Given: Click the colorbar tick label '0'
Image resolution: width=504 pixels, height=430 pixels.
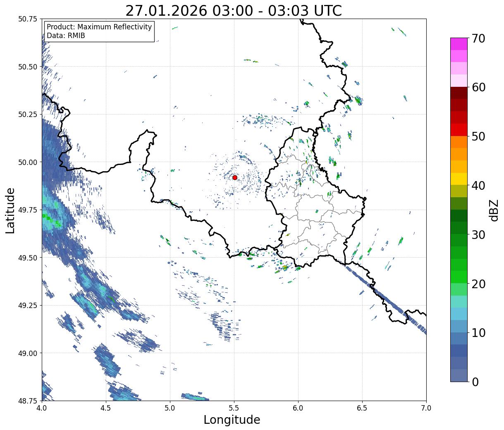Looking at the screenshot, I should coord(475,382).
